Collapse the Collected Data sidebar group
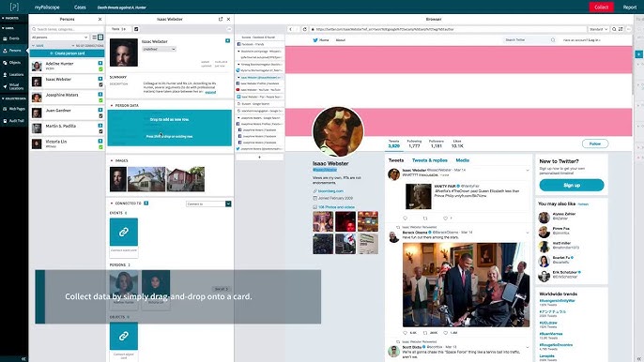 [13, 98]
